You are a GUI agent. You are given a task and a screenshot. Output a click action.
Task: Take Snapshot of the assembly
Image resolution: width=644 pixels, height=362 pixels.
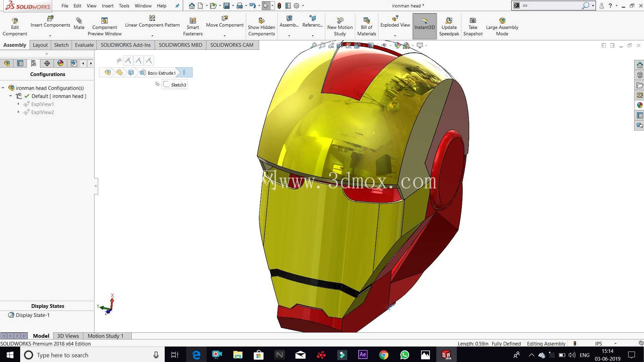(473, 27)
